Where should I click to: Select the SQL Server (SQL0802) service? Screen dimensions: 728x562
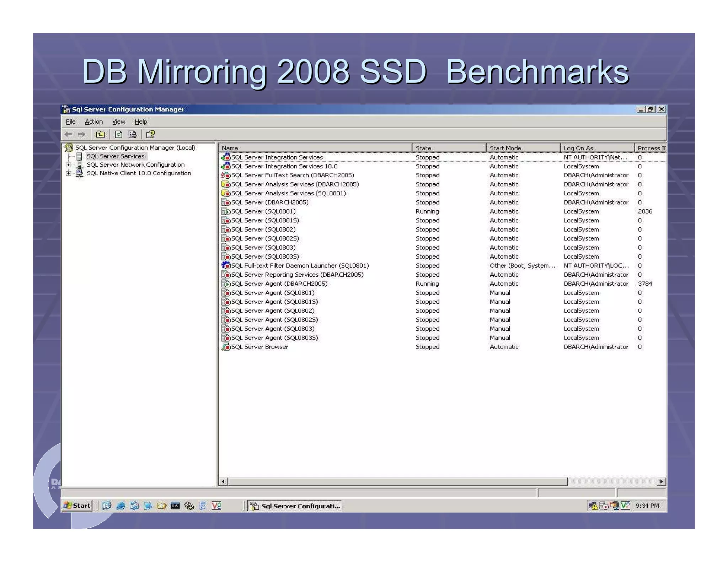pyautogui.click(x=443, y=229)
